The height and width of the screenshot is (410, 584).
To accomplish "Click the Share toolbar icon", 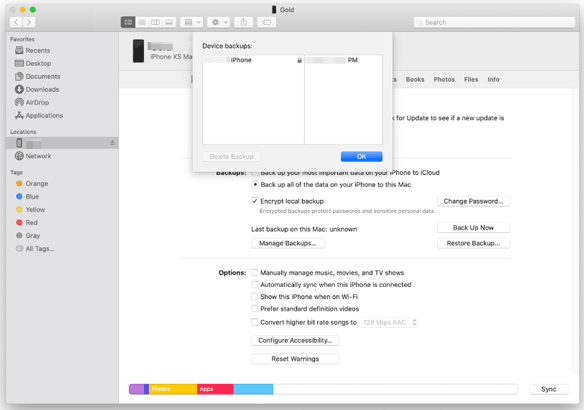I will 244,22.
